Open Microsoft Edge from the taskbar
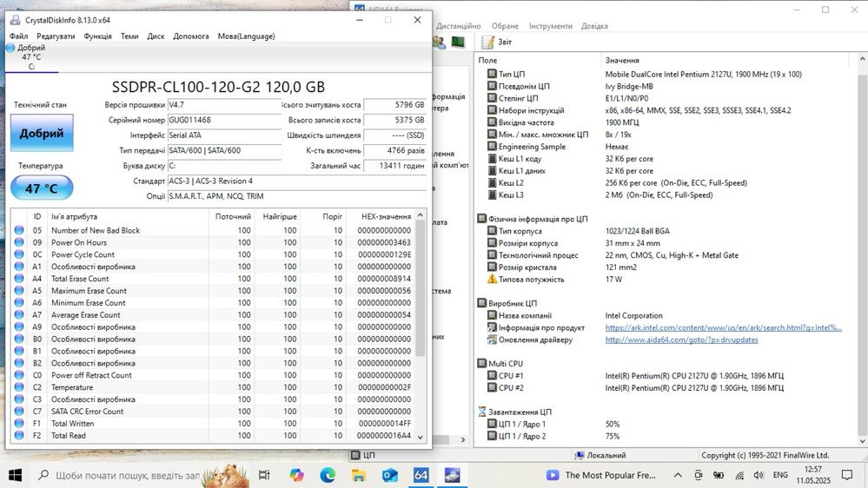868x488 pixels. [x=328, y=475]
